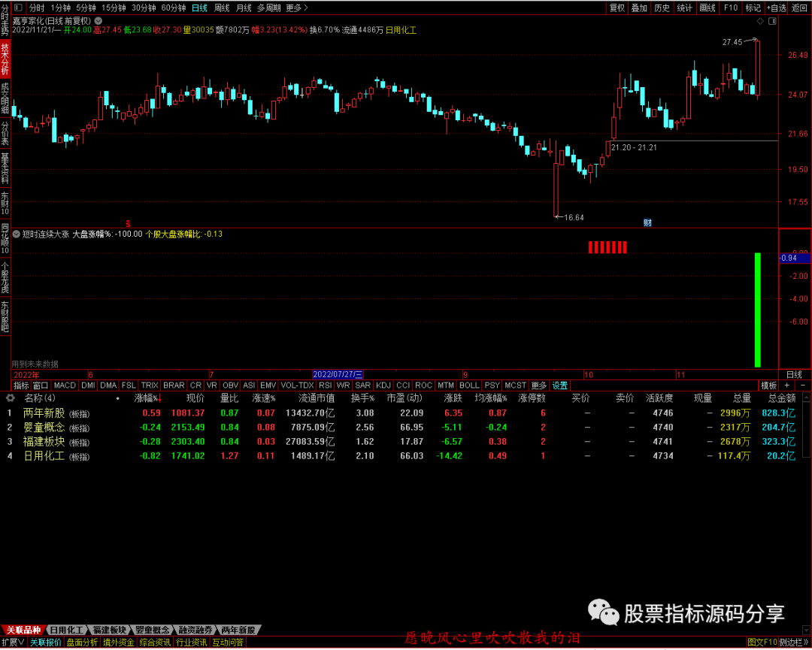Open dropdown beside 嘉亨家化 stock title

[x=98, y=21]
